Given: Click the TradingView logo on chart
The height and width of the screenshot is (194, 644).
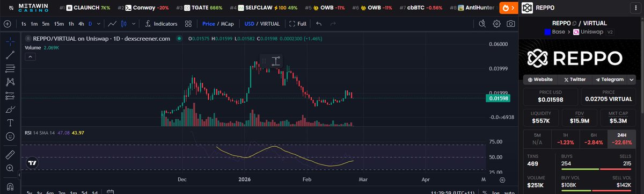Looking at the screenshot, I should [x=32, y=163].
